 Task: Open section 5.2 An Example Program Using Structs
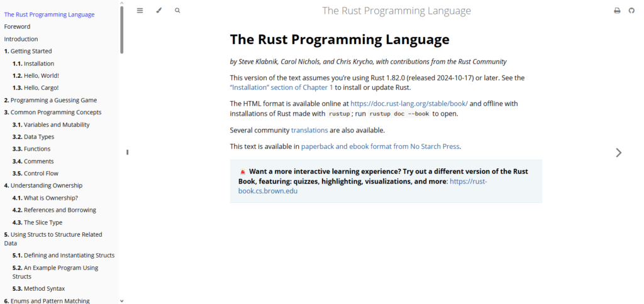click(55, 272)
